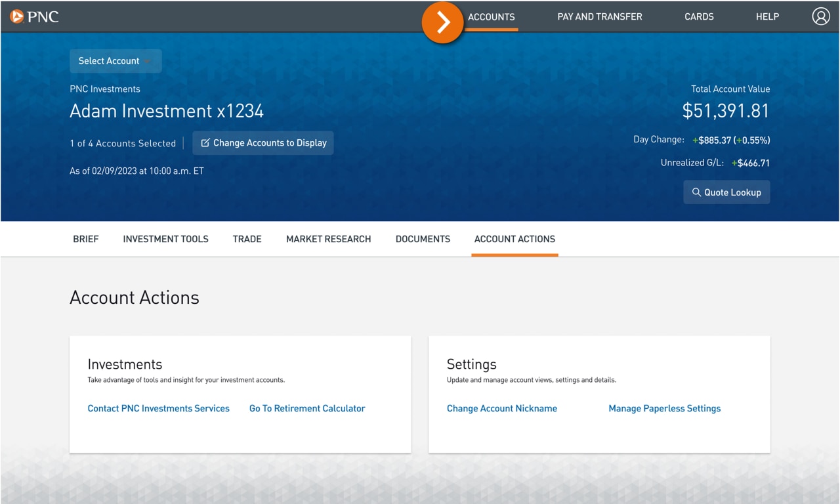840x504 pixels.
Task: Click Change Accounts to Display
Action: [x=262, y=142]
